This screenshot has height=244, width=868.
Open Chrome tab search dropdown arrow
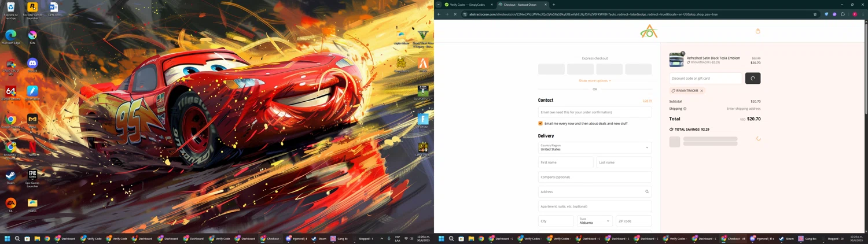(439, 5)
